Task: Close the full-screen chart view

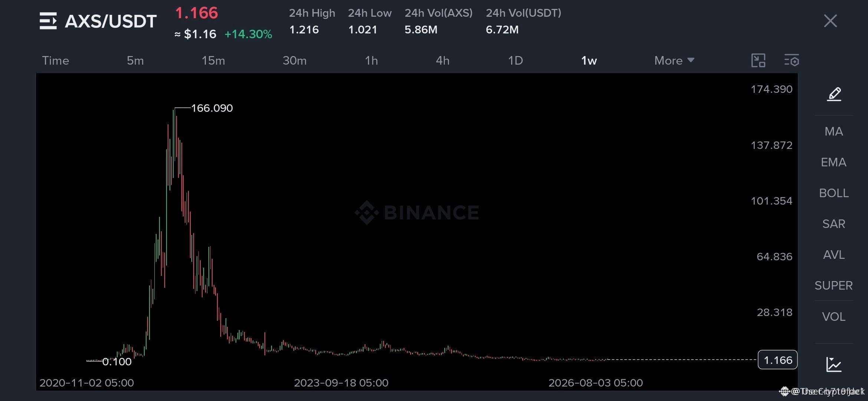Action: click(x=830, y=21)
